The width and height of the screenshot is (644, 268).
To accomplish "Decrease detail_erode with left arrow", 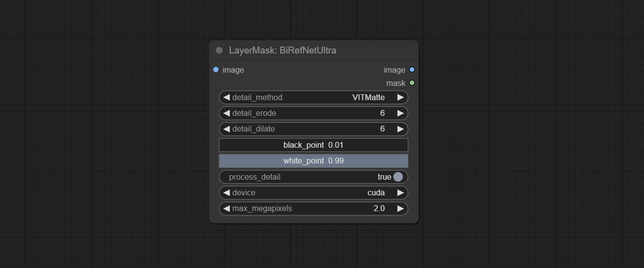I will (x=226, y=113).
